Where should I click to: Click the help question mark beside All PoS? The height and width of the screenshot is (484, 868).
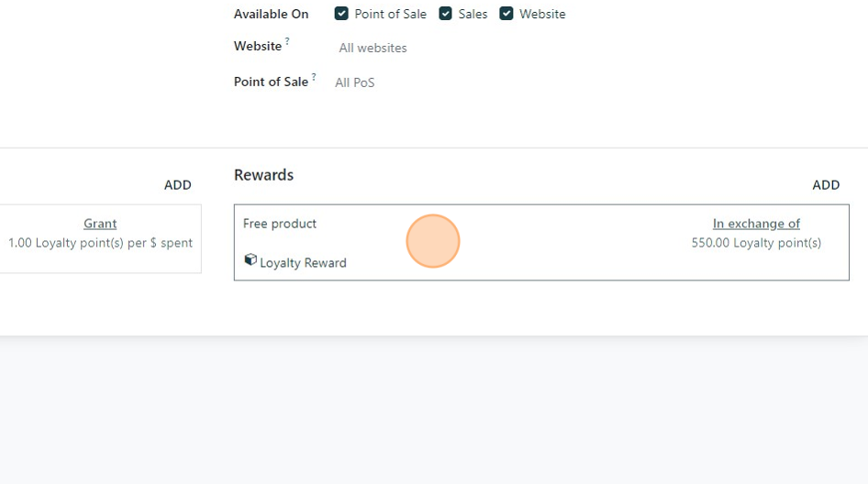pos(314,77)
